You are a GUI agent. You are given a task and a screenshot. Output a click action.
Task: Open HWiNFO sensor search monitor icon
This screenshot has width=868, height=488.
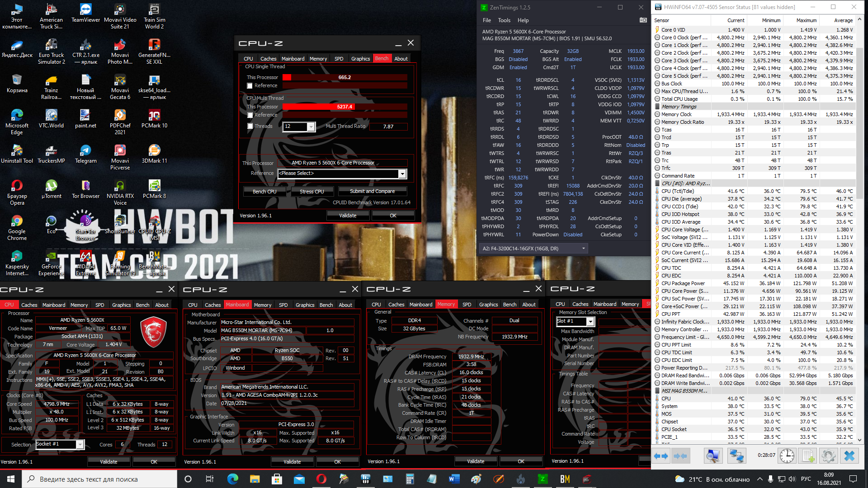click(713, 456)
